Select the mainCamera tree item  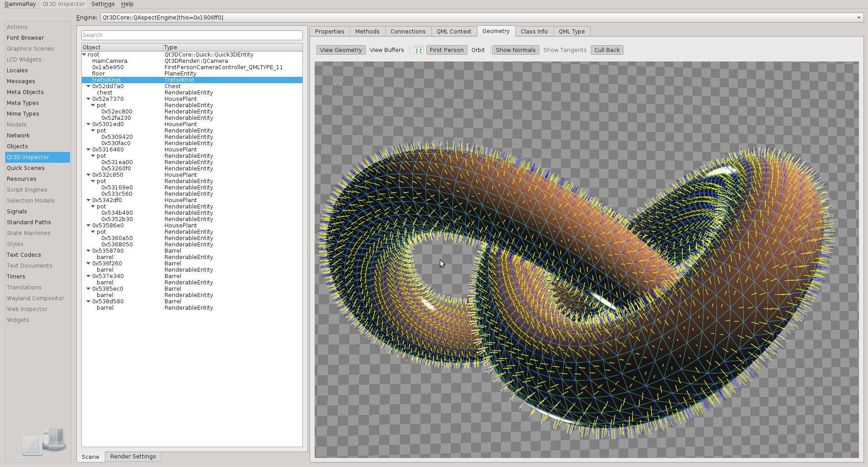[110, 61]
